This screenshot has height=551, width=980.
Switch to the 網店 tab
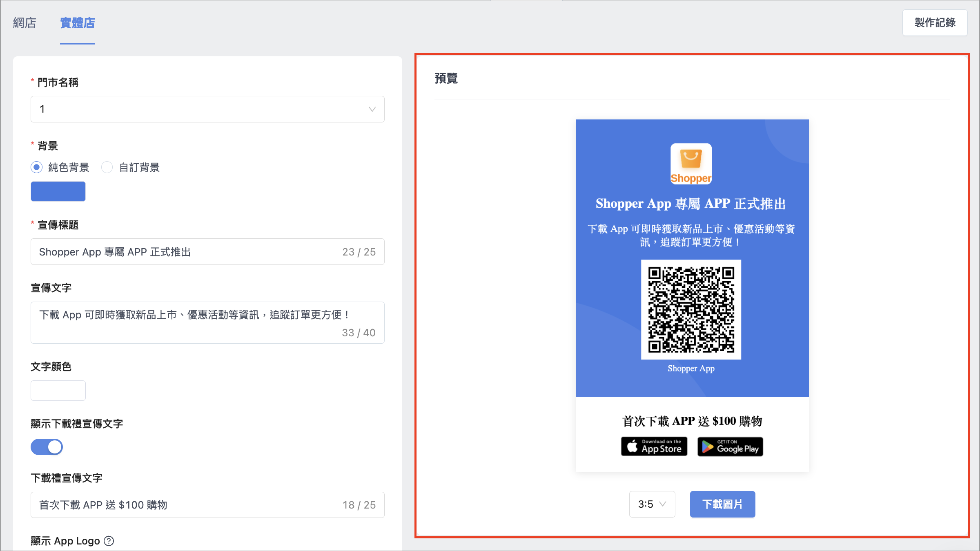coord(24,23)
